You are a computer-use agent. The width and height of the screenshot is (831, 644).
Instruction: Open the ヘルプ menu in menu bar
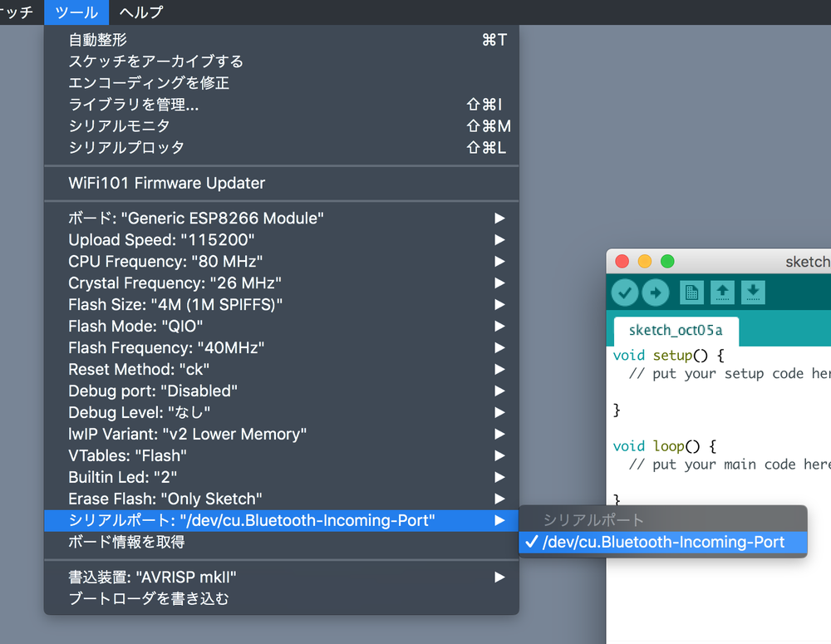coord(141,12)
